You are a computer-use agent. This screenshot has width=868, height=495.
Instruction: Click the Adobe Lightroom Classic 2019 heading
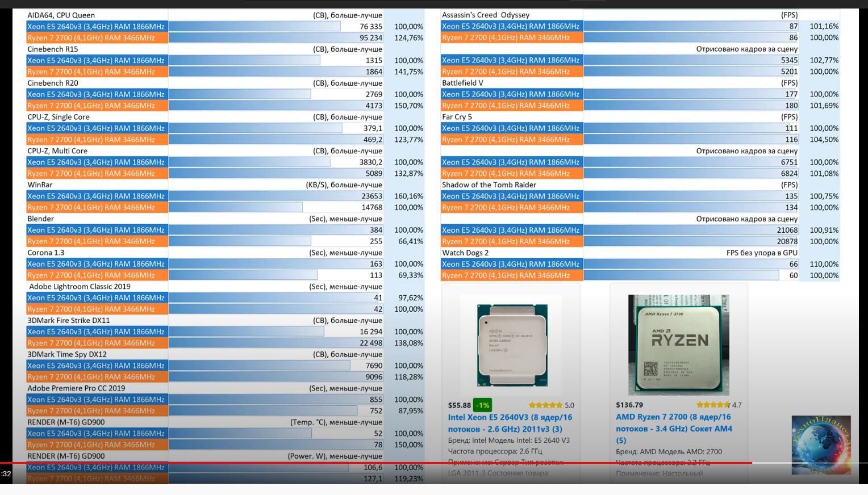coord(80,287)
